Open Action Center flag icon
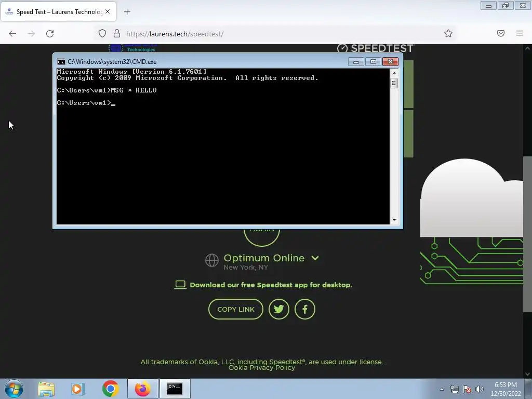The width and height of the screenshot is (532, 399). [x=467, y=389]
